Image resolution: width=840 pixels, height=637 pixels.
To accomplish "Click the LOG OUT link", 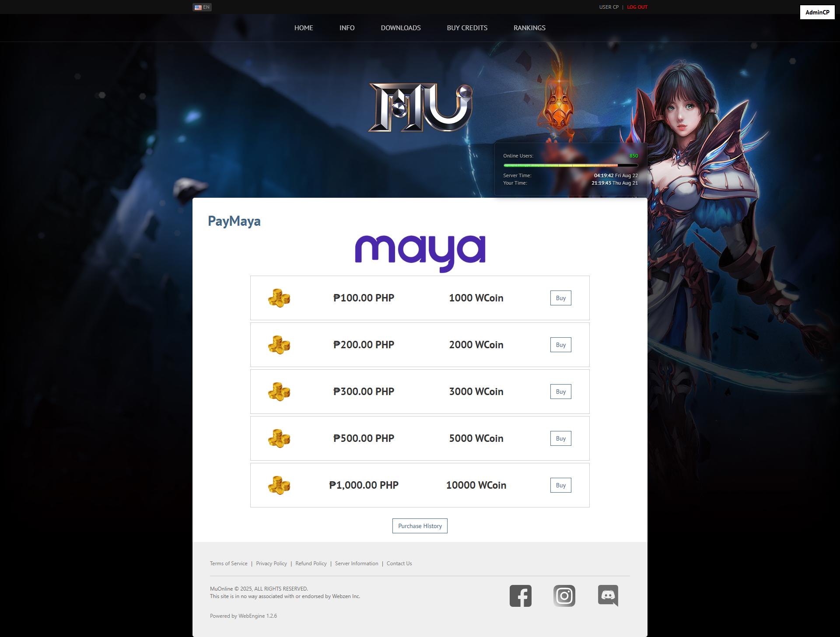I will tap(637, 7).
